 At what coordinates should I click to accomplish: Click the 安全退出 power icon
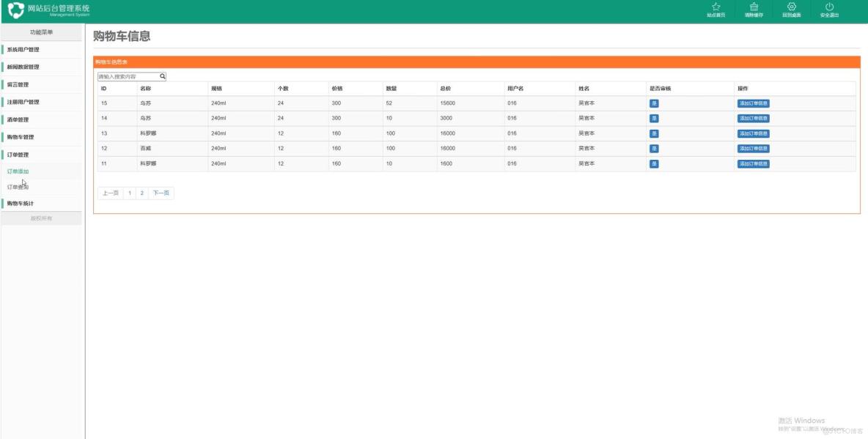(x=829, y=7)
